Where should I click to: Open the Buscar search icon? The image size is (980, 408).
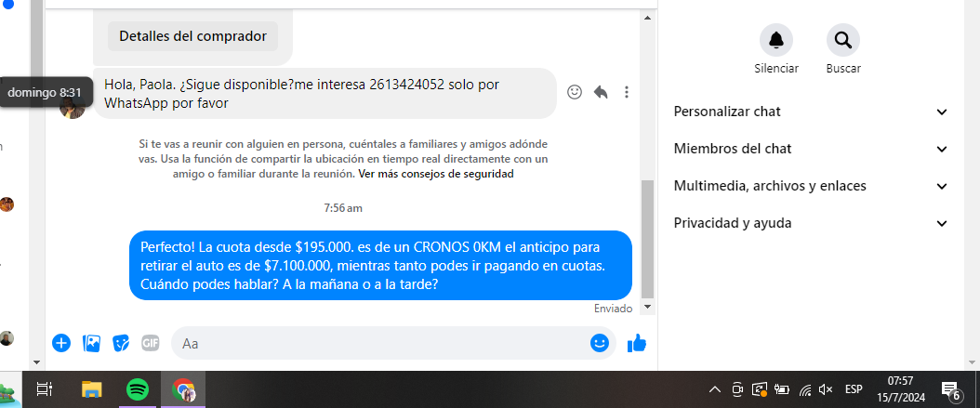point(843,41)
